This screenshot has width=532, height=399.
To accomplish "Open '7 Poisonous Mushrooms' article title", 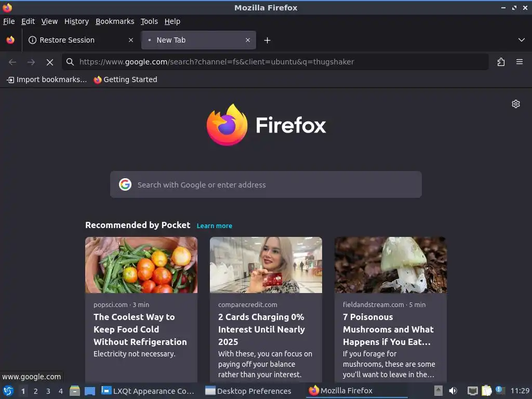I will coord(388,329).
